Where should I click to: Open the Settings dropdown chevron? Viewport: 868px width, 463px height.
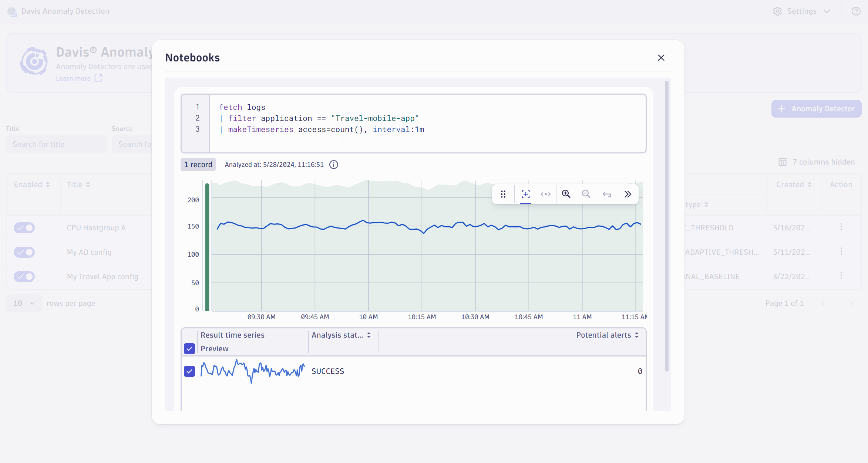[x=827, y=11]
